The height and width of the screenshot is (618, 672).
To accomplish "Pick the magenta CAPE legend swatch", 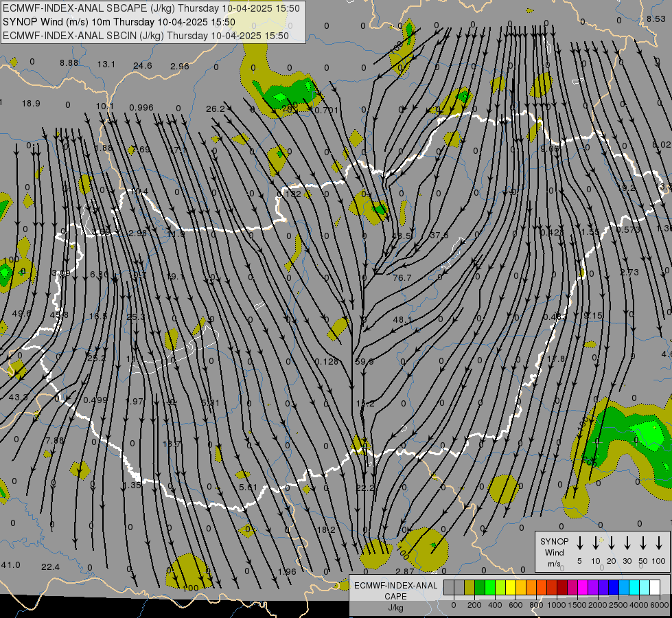I will click(583, 587).
